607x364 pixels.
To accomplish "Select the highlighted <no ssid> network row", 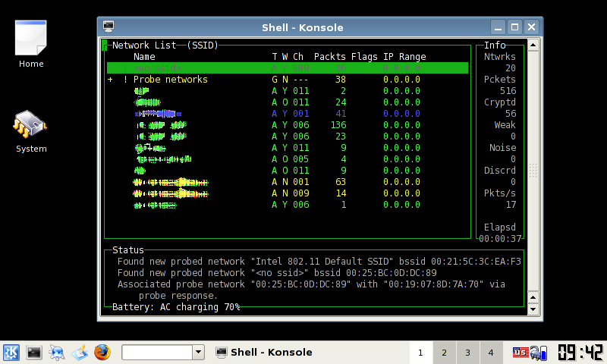I will (x=288, y=68).
